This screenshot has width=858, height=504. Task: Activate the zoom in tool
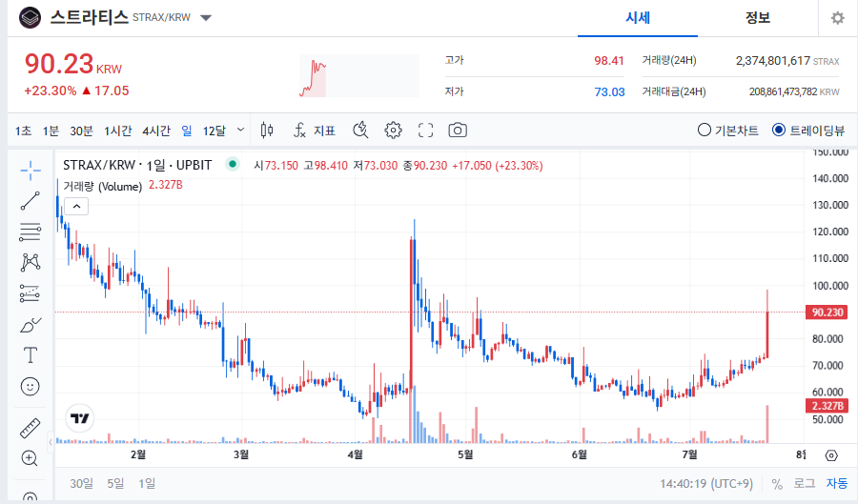coord(30,458)
